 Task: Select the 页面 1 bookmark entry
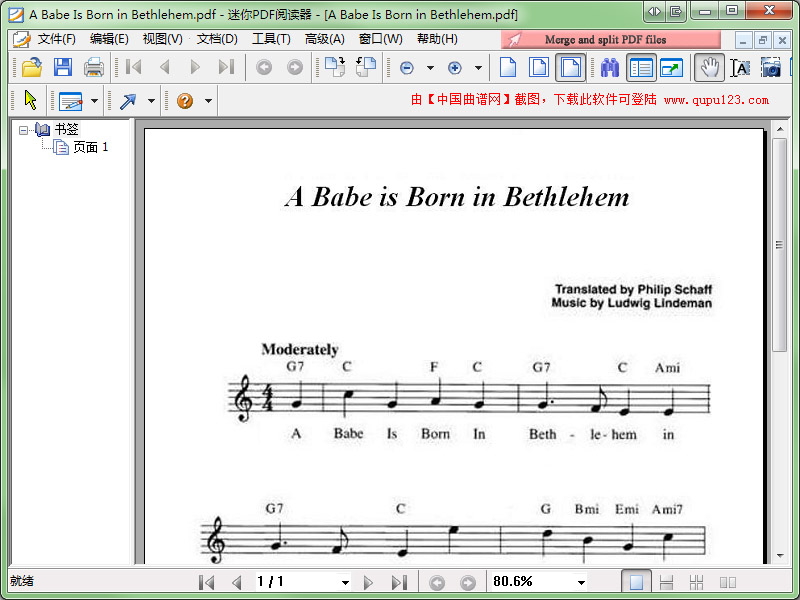pyautogui.click(x=90, y=147)
